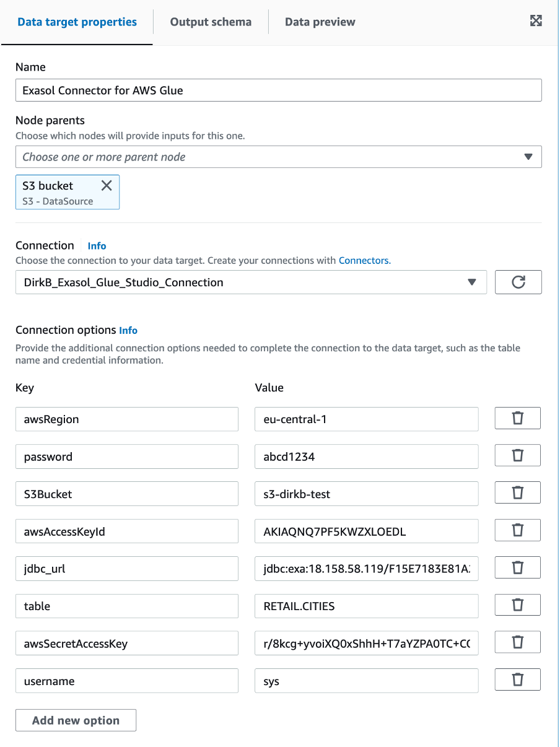Click the abcd1234 value field
This screenshot has width=560, height=747.
coord(367,456)
